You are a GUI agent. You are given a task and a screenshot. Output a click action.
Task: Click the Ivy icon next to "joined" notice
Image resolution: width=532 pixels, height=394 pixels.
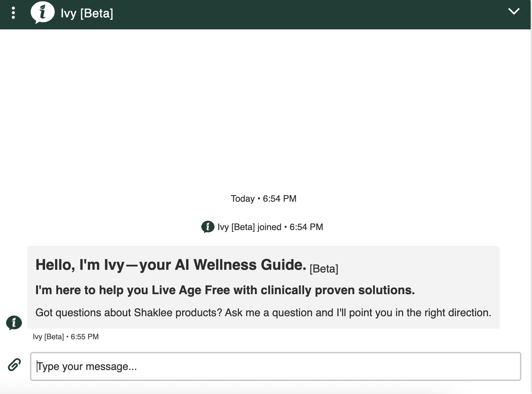(x=208, y=227)
